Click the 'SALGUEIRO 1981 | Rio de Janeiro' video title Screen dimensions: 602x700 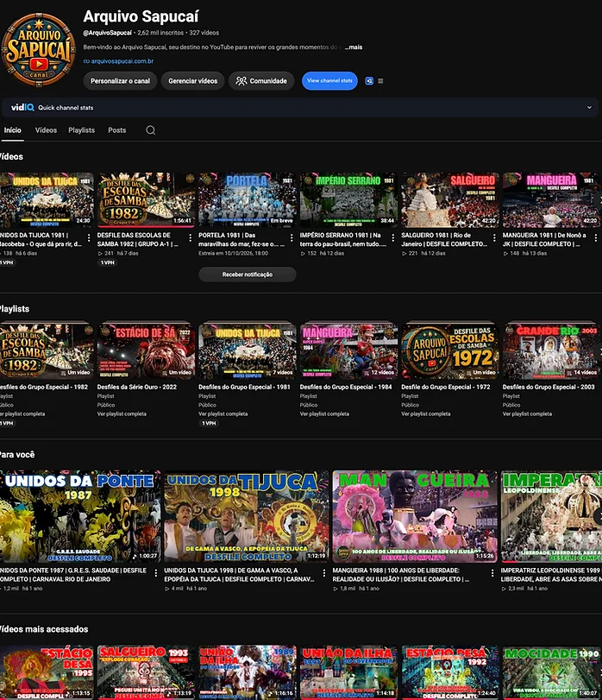[x=443, y=239]
